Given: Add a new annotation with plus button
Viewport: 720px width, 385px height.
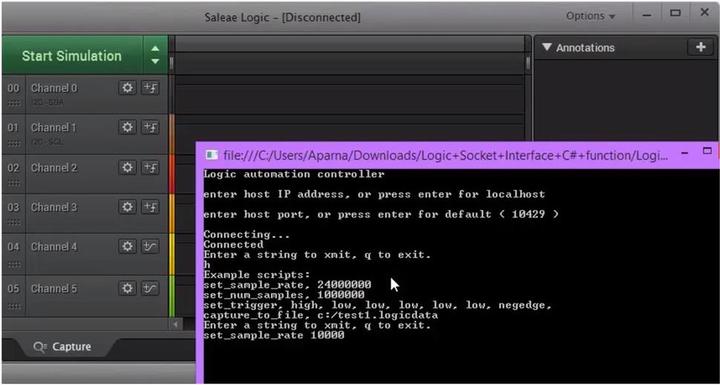Looking at the screenshot, I should pyautogui.click(x=700, y=47).
